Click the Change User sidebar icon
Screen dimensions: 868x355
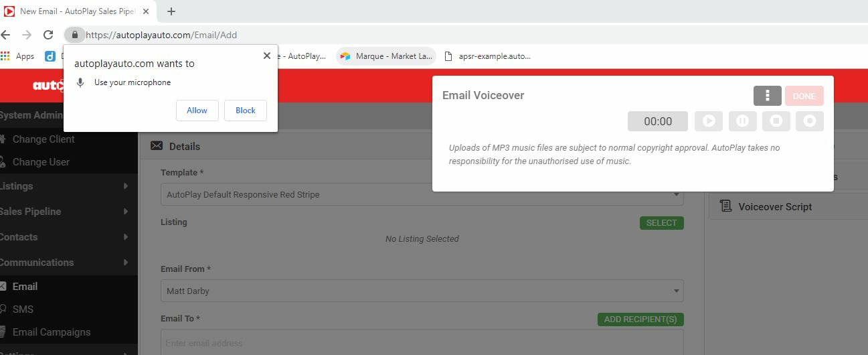tap(3, 162)
